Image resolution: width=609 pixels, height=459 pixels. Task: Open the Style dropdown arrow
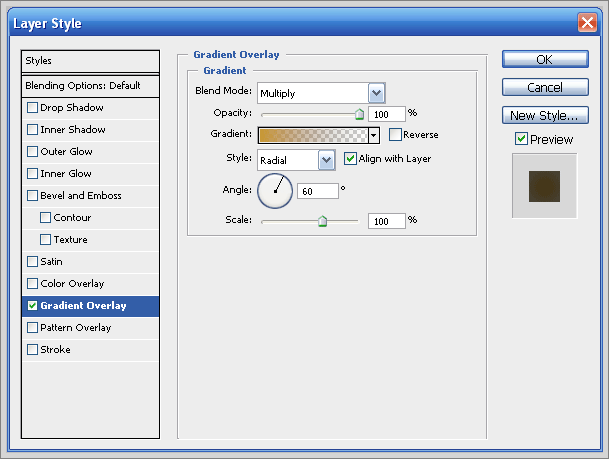click(327, 160)
